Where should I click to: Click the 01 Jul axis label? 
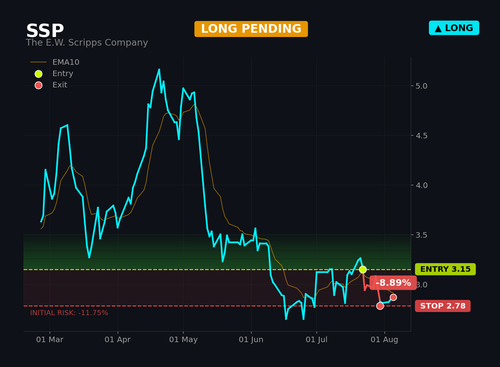[316, 340]
